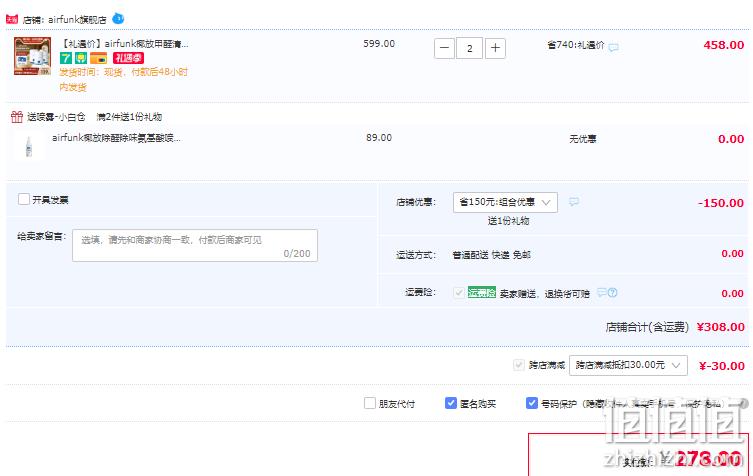Open the airfunk amino acid spray gift link
This screenshot has width=753, height=476.
(116, 138)
